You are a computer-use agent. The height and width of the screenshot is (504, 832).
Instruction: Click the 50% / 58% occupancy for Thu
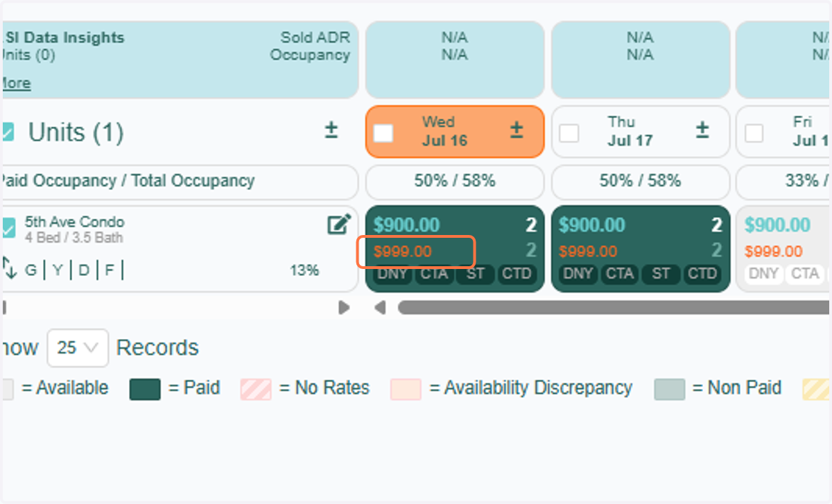[x=641, y=182]
